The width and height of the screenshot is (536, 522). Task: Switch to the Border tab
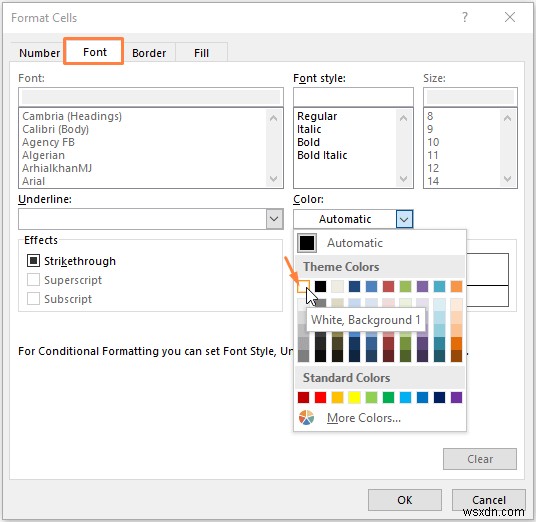[149, 53]
